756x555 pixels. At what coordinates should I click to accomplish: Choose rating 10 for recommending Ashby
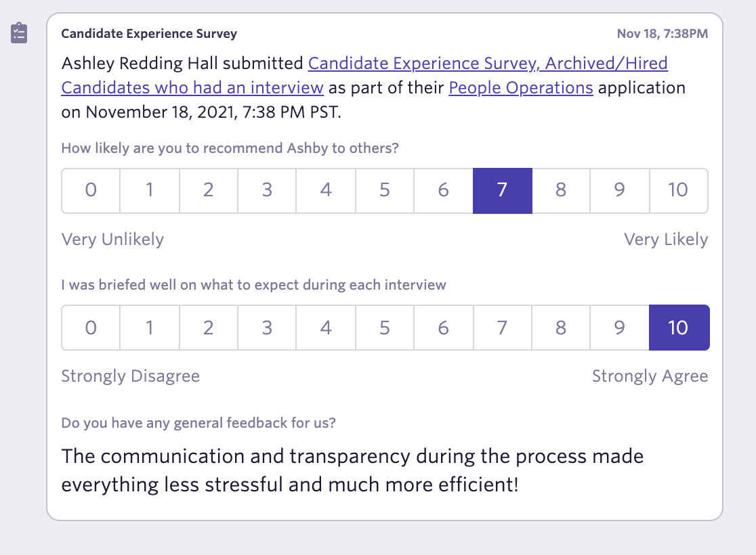coord(678,191)
